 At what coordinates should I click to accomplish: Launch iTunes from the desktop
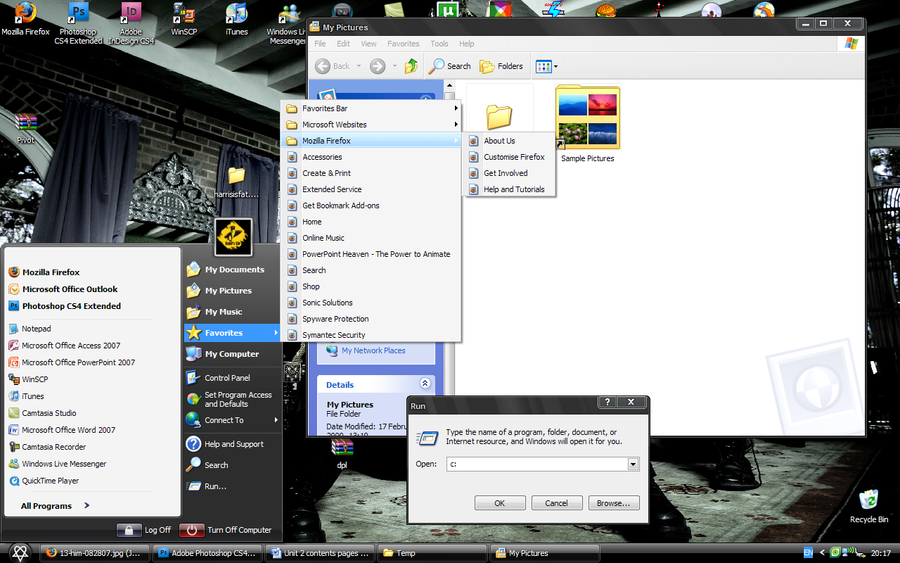click(x=236, y=18)
